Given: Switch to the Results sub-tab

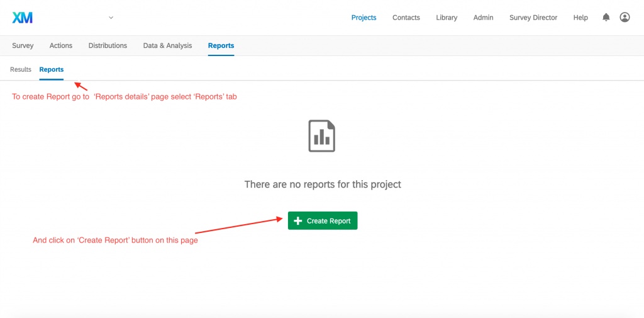Looking at the screenshot, I should [x=21, y=69].
